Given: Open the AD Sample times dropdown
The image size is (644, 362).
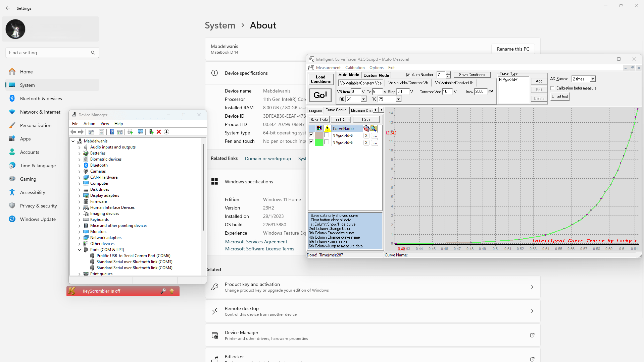Looking at the screenshot, I should point(593,79).
